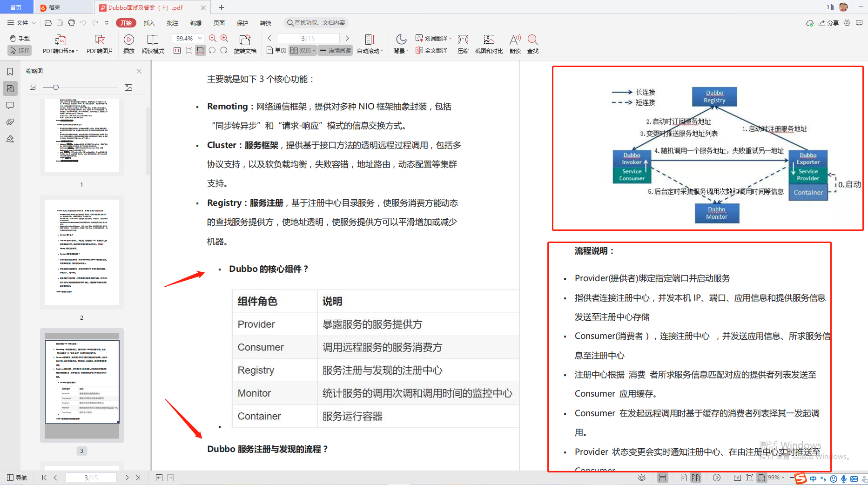Image resolution: width=868 pixels, height=485 pixels.
Task: Start read aloud (朗读)
Action: pyautogui.click(x=515, y=44)
